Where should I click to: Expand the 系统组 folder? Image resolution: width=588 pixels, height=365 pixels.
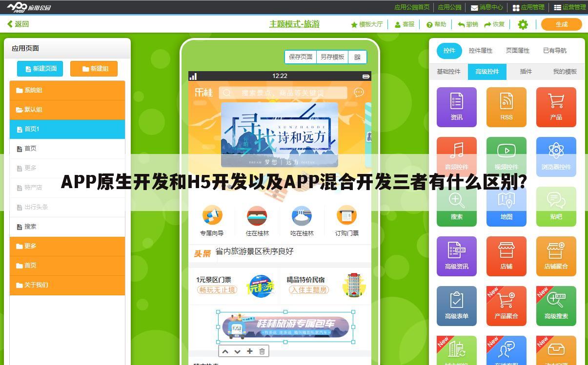(67, 90)
